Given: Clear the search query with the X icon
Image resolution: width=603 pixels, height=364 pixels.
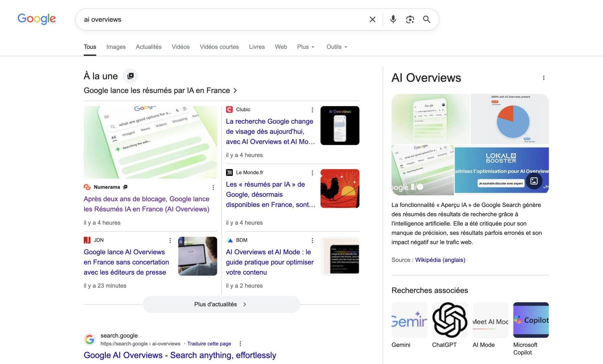Looking at the screenshot, I should (372, 20).
